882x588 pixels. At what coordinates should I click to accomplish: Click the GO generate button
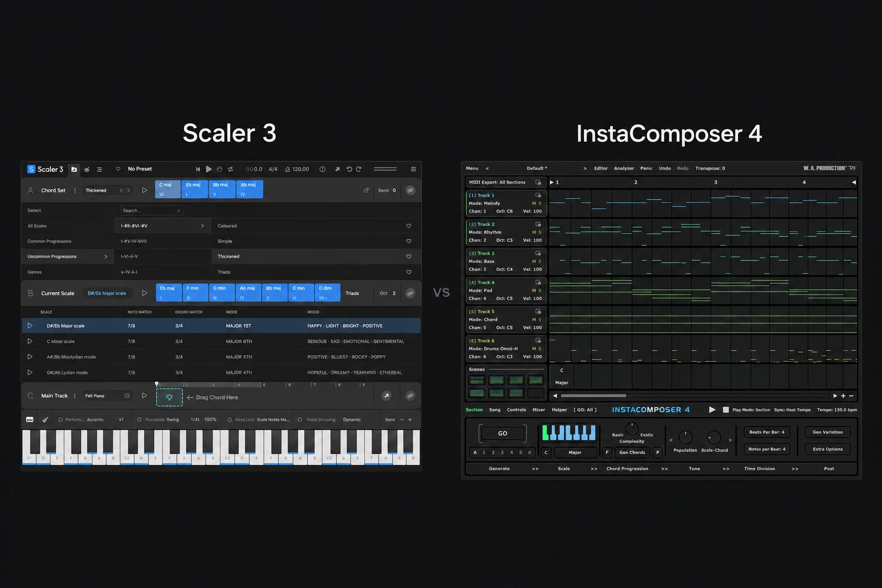coord(502,434)
